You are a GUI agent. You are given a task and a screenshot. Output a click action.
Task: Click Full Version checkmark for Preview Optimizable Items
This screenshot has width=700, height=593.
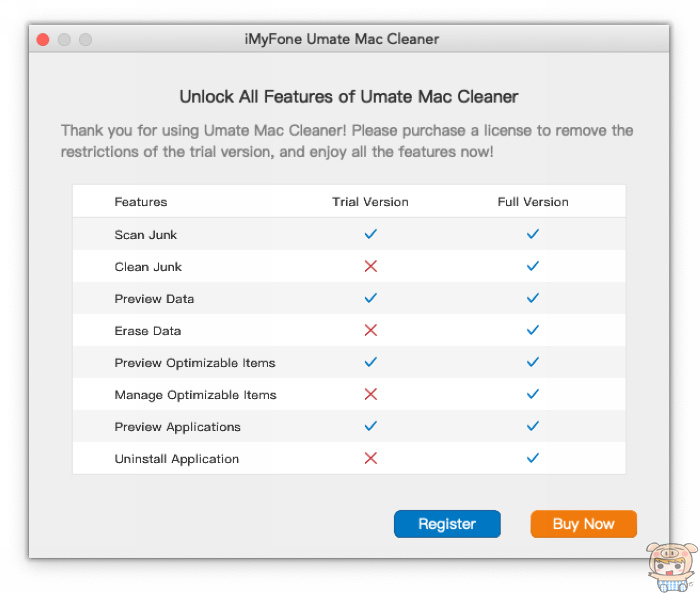tap(533, 362)
